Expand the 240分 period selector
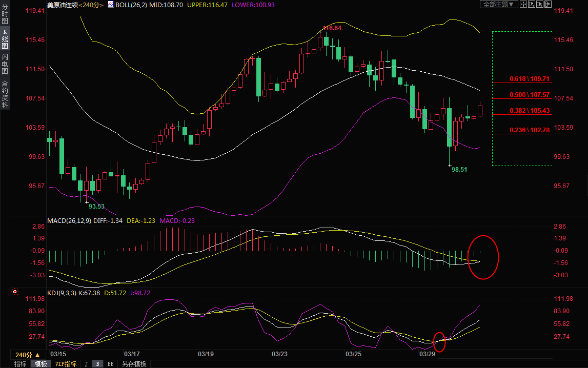588x368 pixels. pos(27,355)
